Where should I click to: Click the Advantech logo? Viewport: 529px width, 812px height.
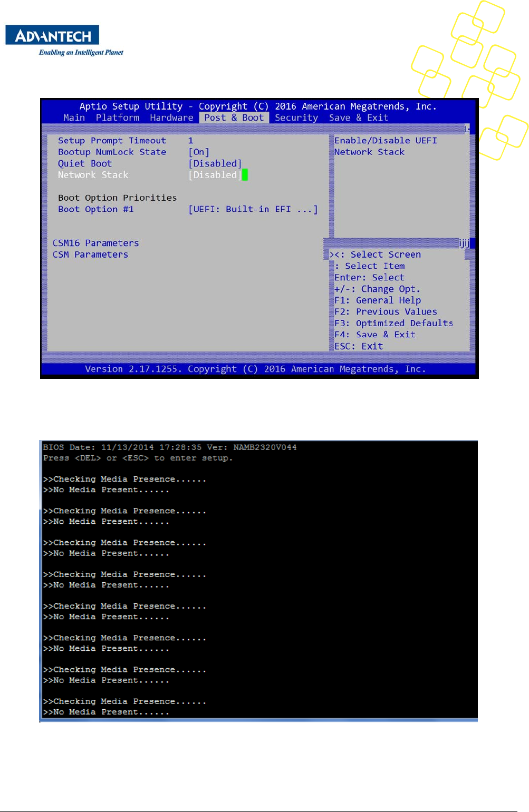[52, 35]
